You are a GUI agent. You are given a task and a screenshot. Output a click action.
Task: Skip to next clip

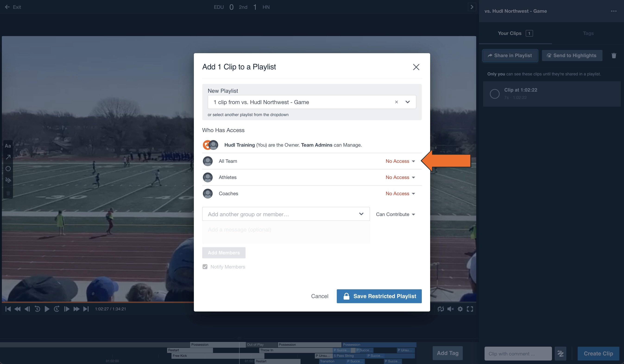(x=86, y=309)
